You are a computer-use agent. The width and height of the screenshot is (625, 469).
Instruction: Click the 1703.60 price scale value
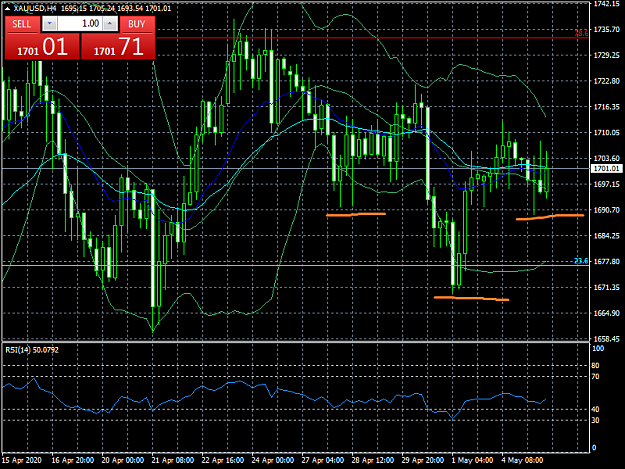606,158
